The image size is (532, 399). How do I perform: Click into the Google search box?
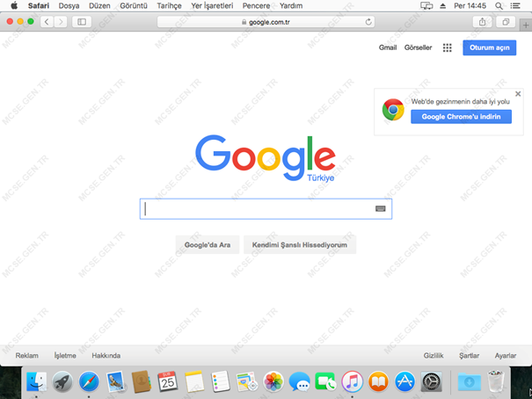point(266,209)
